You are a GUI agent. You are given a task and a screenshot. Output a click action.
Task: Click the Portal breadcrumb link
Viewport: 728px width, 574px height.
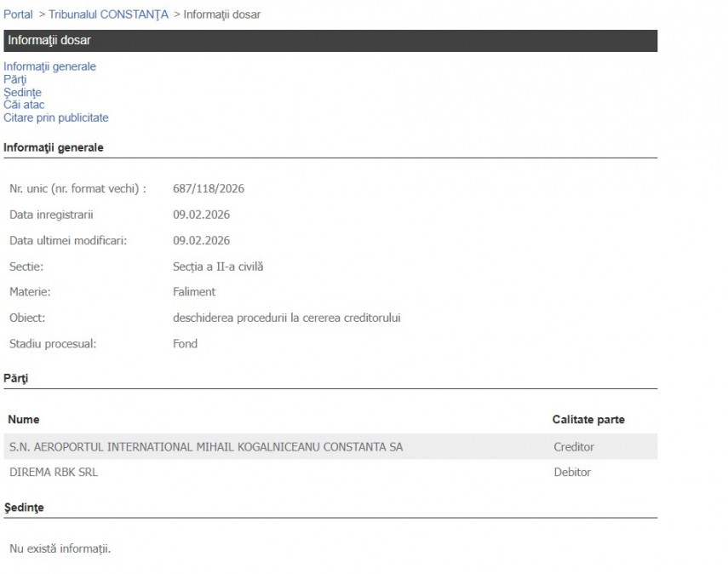tap(18, 14)
